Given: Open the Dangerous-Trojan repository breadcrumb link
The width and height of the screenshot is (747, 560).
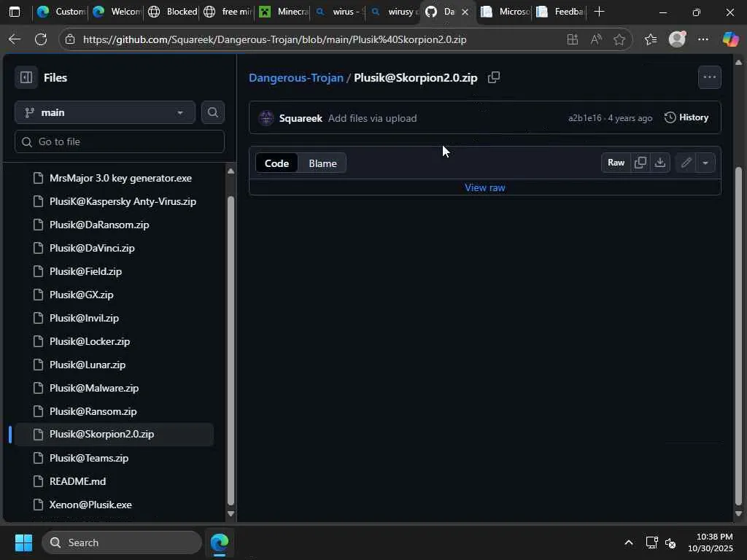Looking at the screenshot, I should click(x=296, y=77).
